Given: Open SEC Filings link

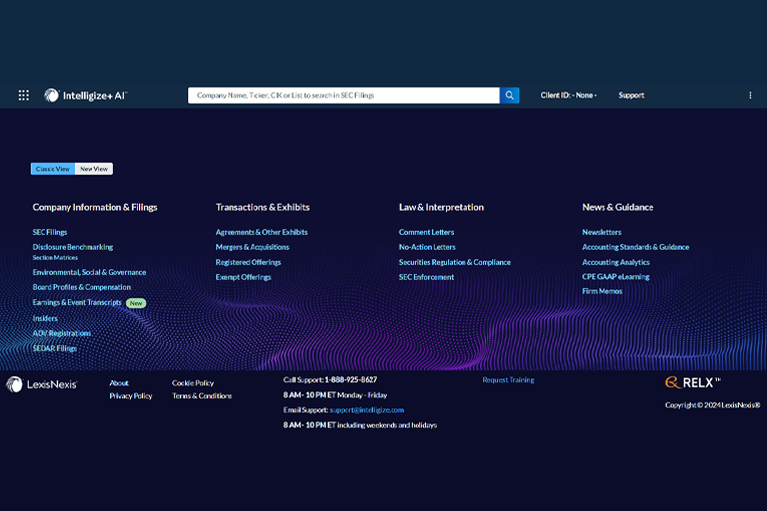Looking at the screenshot, I should 50,232.
